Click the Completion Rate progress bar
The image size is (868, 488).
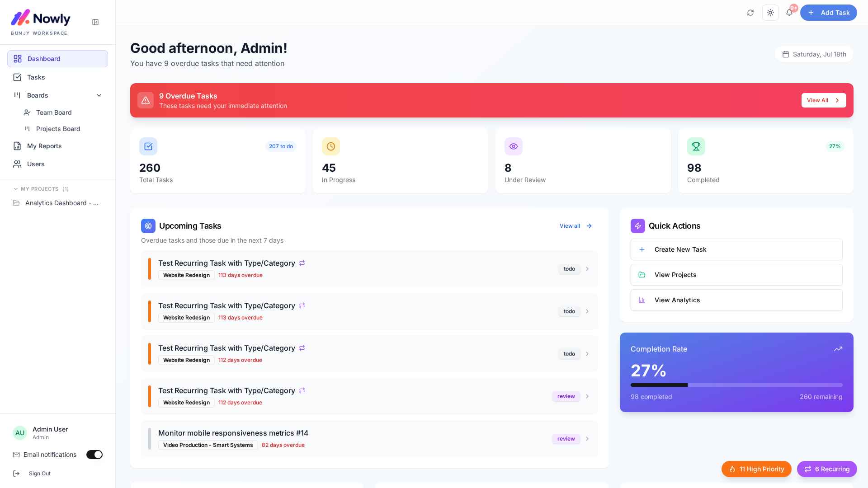click(736, 385)
